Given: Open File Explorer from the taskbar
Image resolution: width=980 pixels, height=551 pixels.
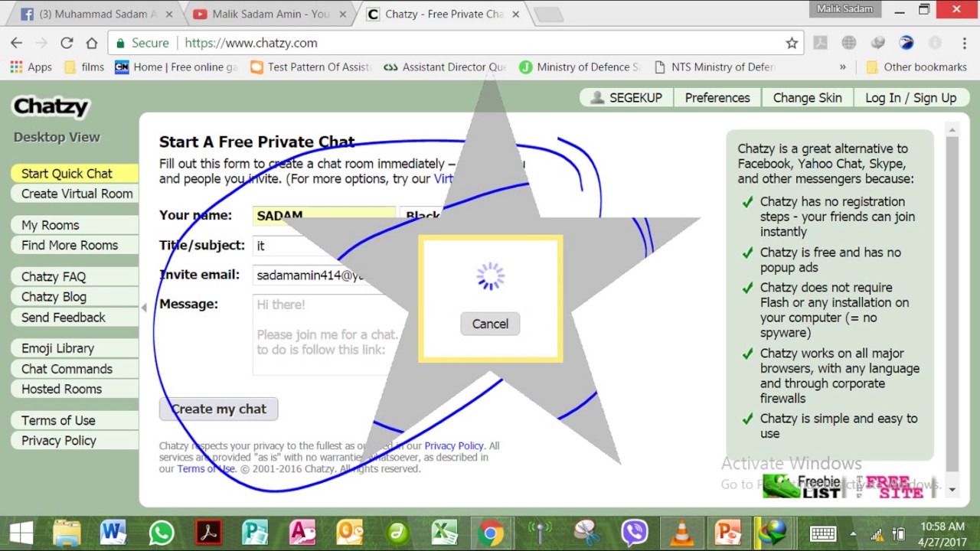Looking at the screenshot, I should pyautogui.click(x=67, y=533).
